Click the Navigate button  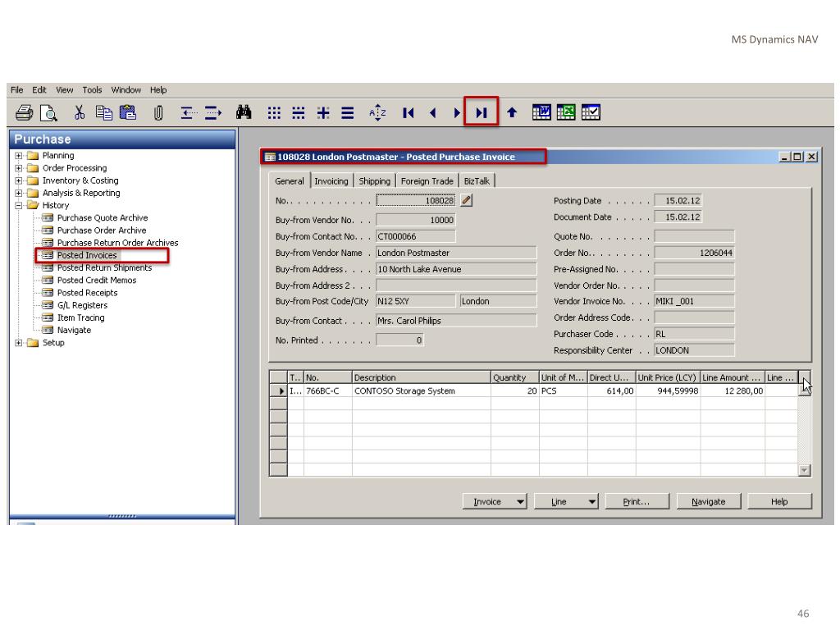pos(708,501)
